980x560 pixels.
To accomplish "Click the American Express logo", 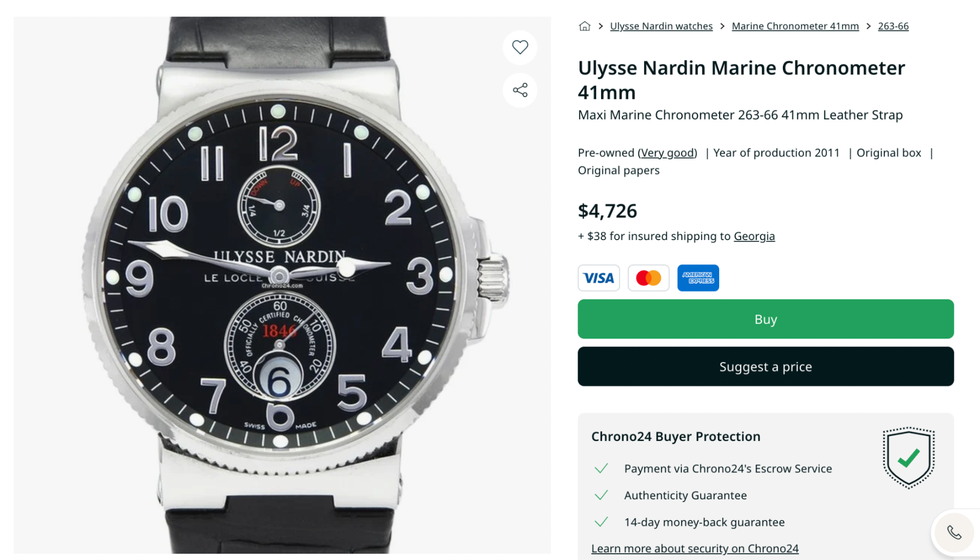I will click(698, 278).
